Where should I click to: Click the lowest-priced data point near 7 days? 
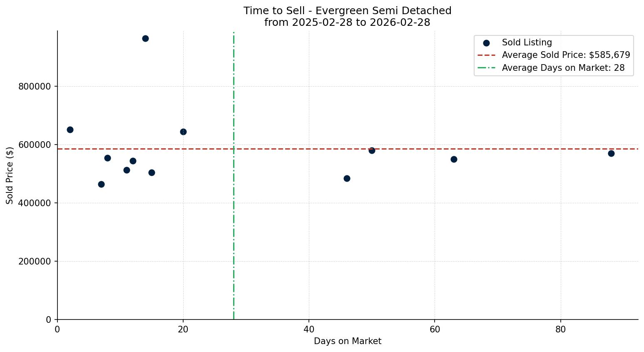[x=101, y=184]
